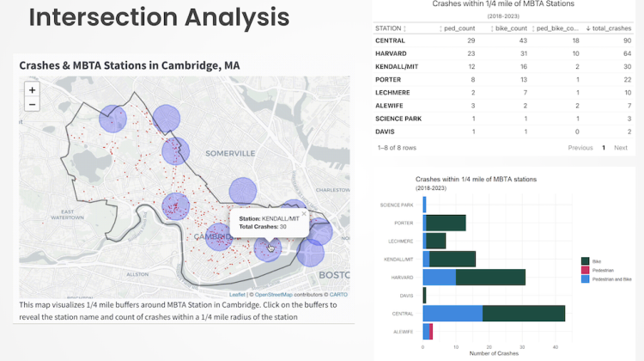Close the KENDALL/MIT station popup
644x361 pixels.
[x=303, y=214]
